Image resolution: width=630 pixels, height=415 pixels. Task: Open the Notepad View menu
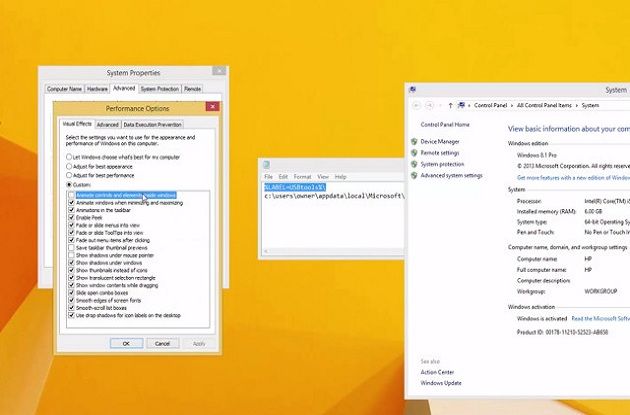click(323, 177)
